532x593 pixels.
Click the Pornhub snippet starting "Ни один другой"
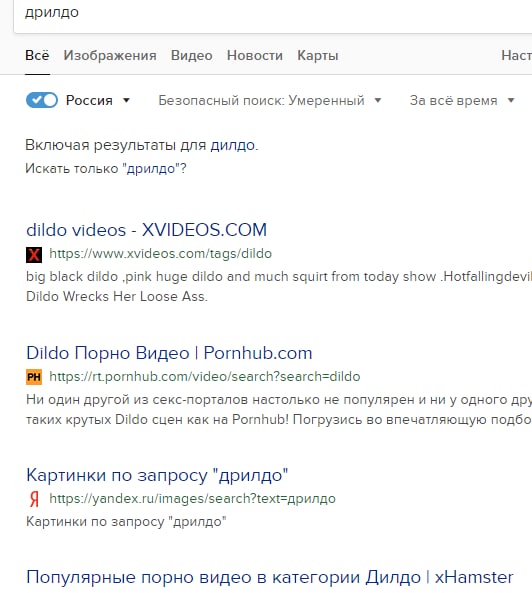[279, 410]
